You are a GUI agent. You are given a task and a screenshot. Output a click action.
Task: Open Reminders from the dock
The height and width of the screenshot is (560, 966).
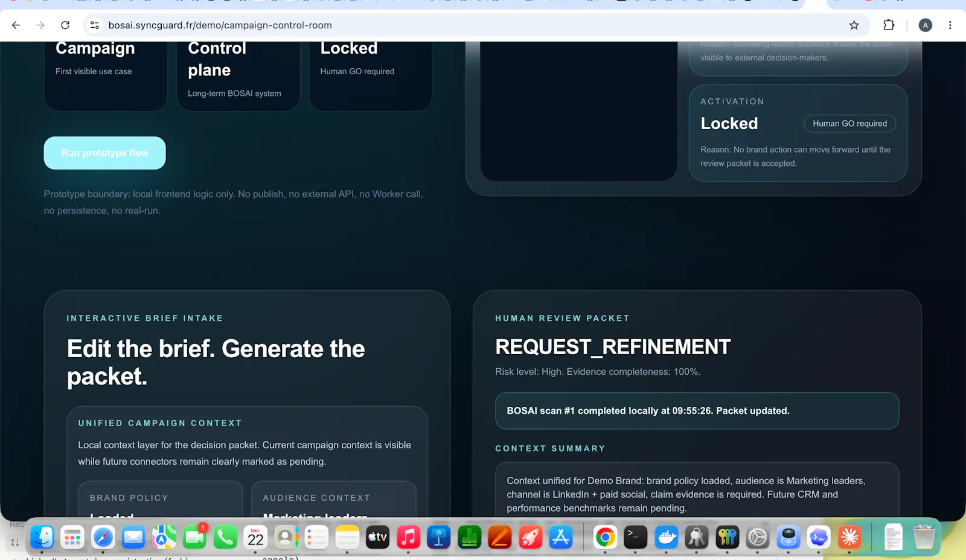coord(317,537)
